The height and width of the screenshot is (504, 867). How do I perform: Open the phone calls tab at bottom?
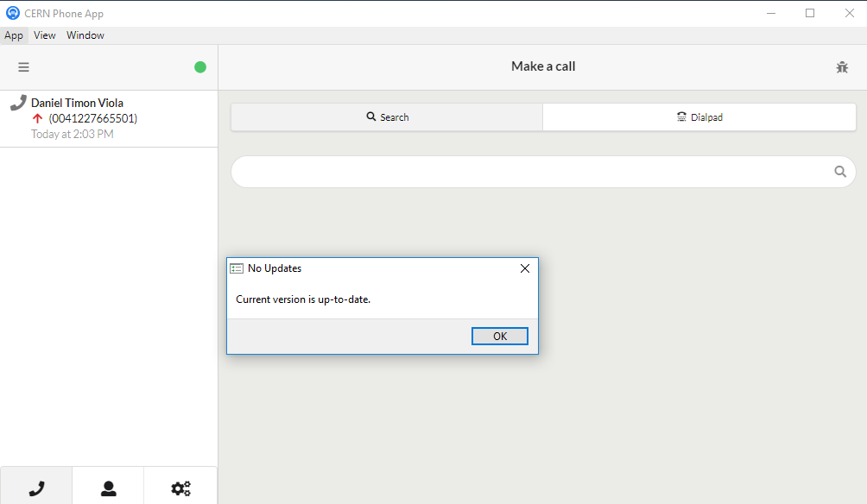coord(36,488)
